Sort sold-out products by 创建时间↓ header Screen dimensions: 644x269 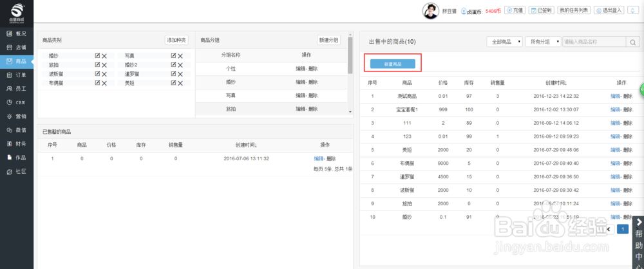[246, 145]
